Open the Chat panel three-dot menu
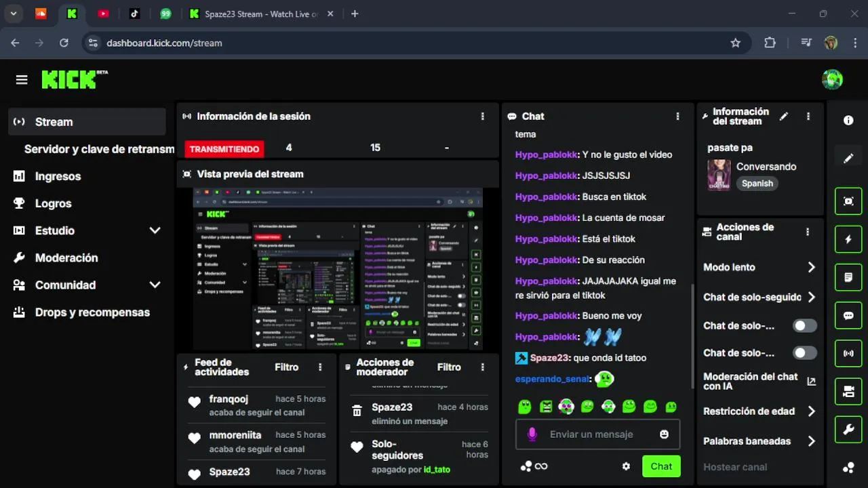868x488 pixels. 677,117
